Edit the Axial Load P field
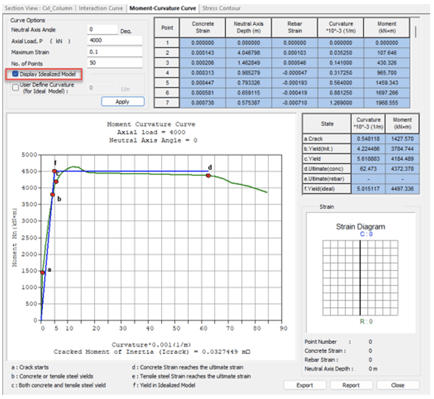The width and height of the screenshot is (434, 399). pos(115,40)
